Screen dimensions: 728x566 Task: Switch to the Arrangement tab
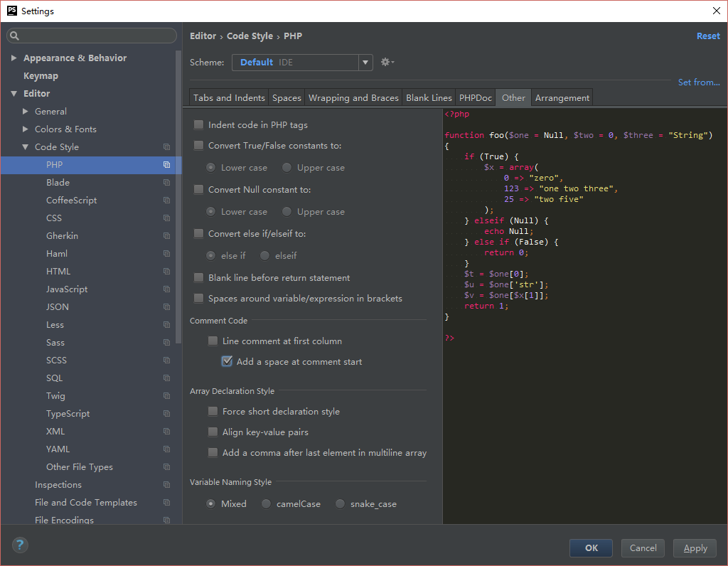click(x=562, y=98)
